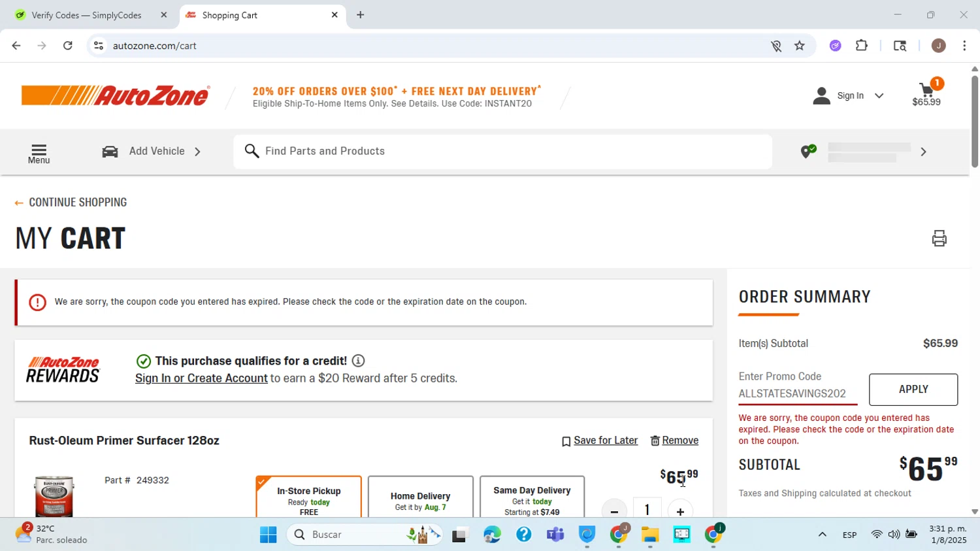The width and height of the screenshot is (980, 551).
Task: Open the hamburger Menu icon
Action: click(39, 154)
